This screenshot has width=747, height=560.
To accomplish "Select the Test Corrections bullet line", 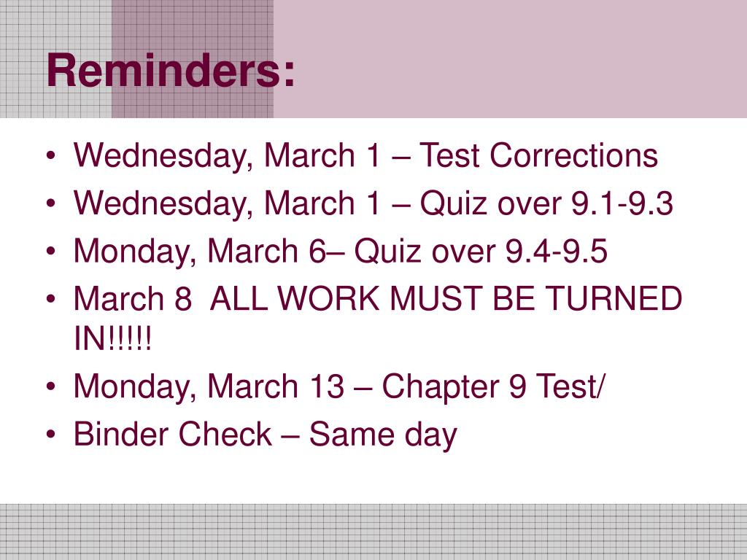I will click(365, 156).
